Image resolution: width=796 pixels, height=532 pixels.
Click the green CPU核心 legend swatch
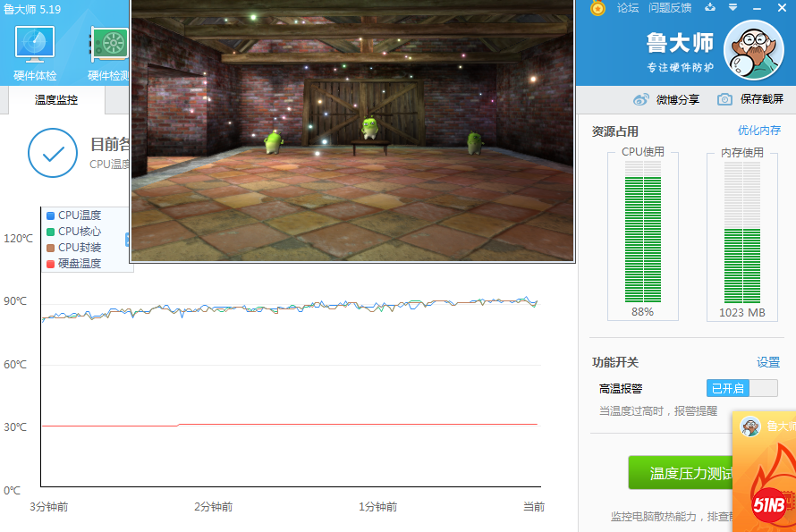50,232
